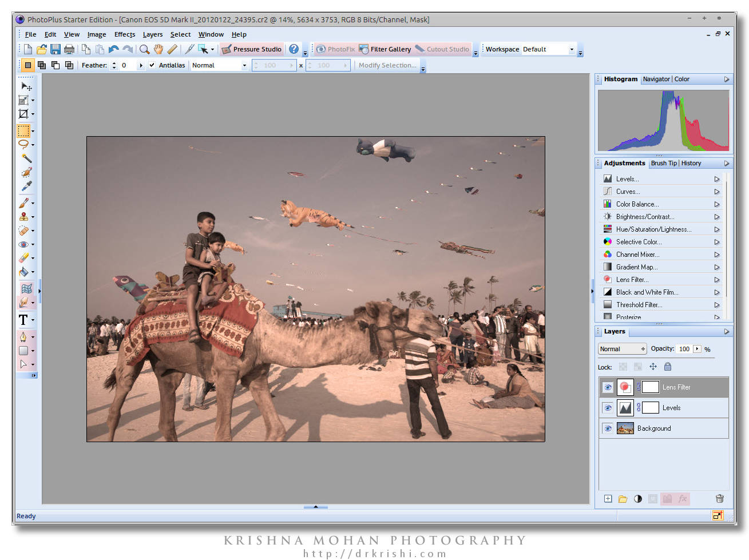Toggle visibility of the Background layer
The width and height of the screenshot is (749, 560).
(608, 428)
